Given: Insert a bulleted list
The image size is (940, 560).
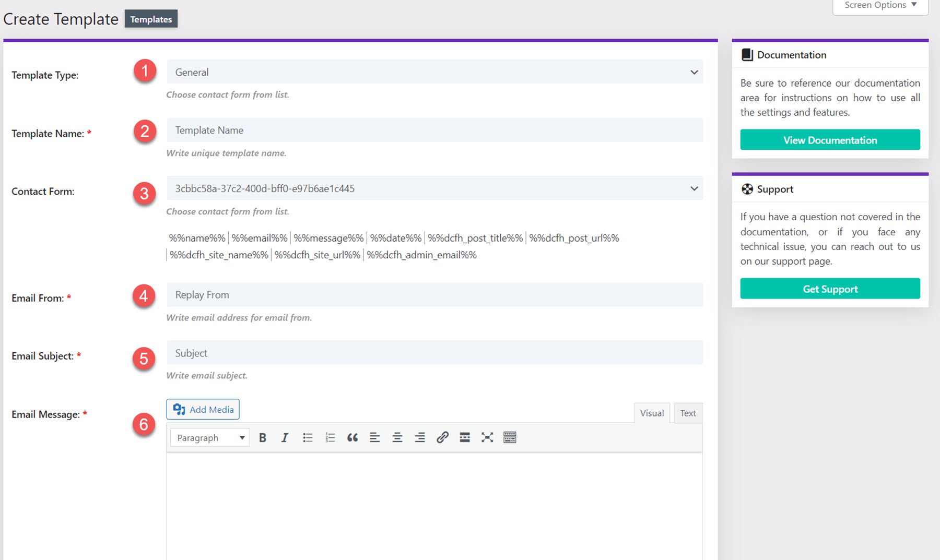Looking at the screenshot, I should click(x=308, y=437).
